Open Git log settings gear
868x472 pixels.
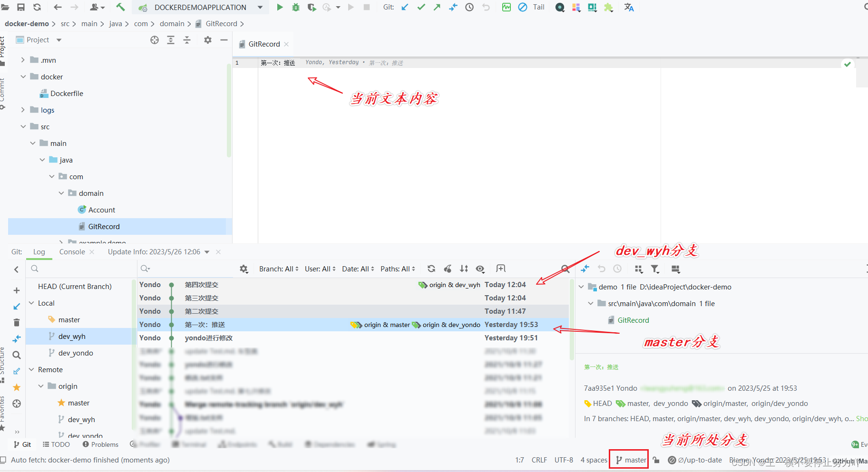point(244,269)
